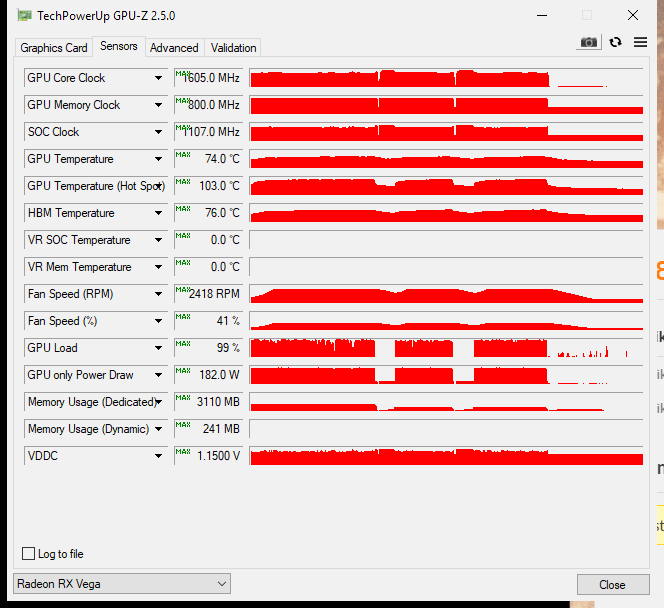Open GPU only Power Draw dropdown
The image size is (664, 608).
[x=158, y=375]
